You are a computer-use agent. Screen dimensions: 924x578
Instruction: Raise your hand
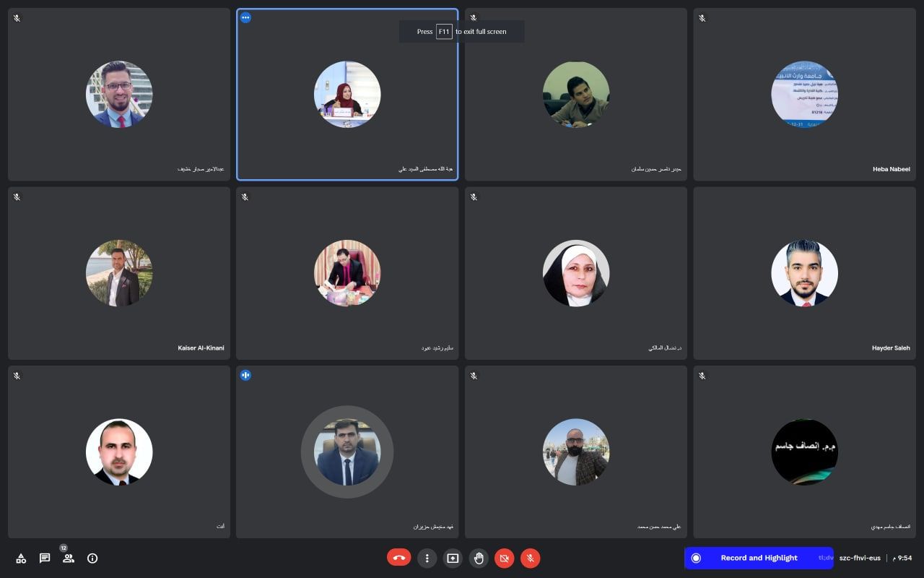tap(479, 558)
